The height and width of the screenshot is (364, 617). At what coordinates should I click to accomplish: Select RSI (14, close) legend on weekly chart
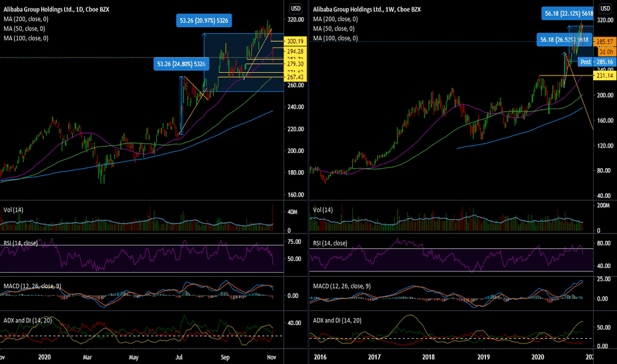pyautogui.click(x=330, y=243)
